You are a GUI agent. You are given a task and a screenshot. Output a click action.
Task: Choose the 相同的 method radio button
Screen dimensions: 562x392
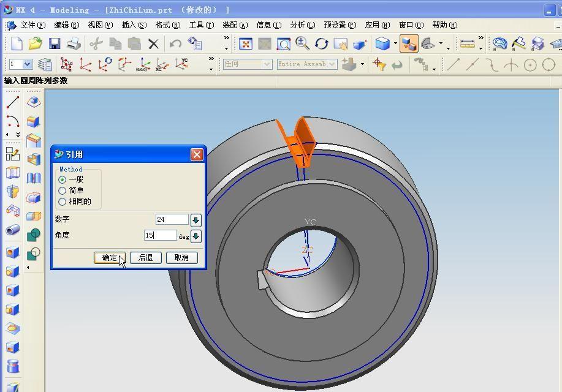(63, 202)
